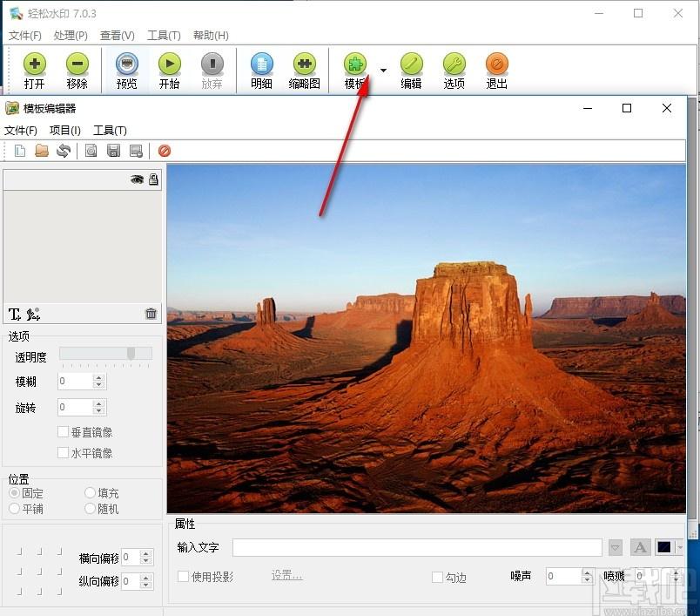Expand the color swatch dropdown arrow
700x616 pixels.
(x=680, y=548)
